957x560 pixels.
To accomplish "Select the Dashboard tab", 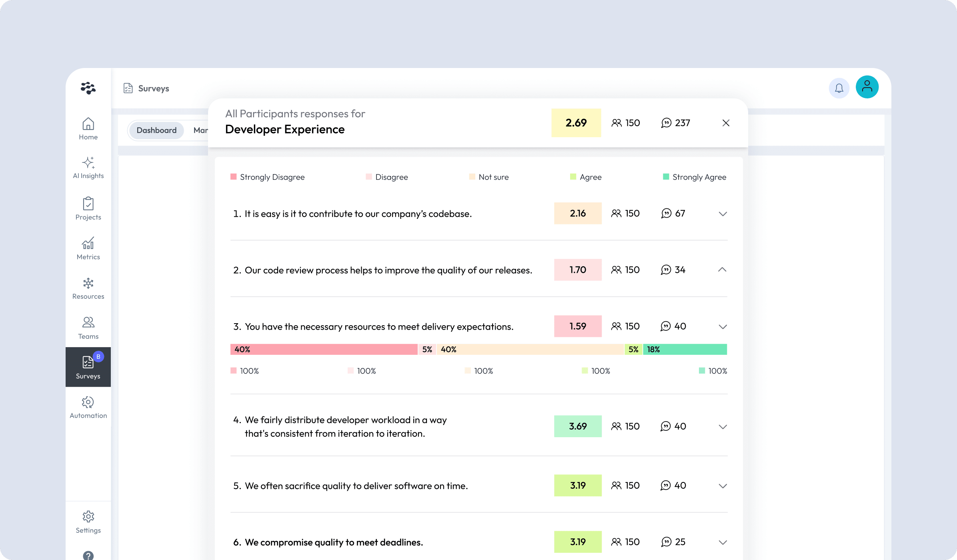I will coord(156,130).
